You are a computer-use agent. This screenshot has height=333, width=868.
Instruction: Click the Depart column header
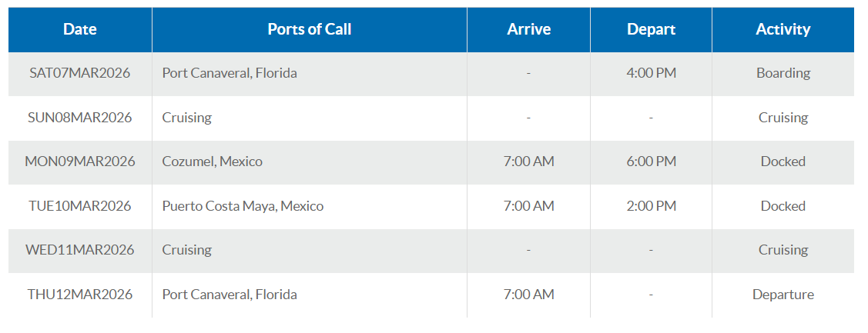tap(651, 29)
